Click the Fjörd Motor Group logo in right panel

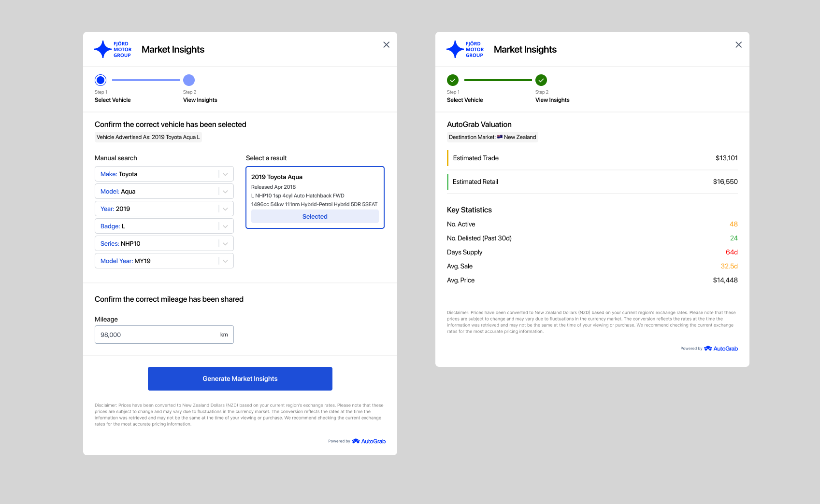[x=465, y=49]
